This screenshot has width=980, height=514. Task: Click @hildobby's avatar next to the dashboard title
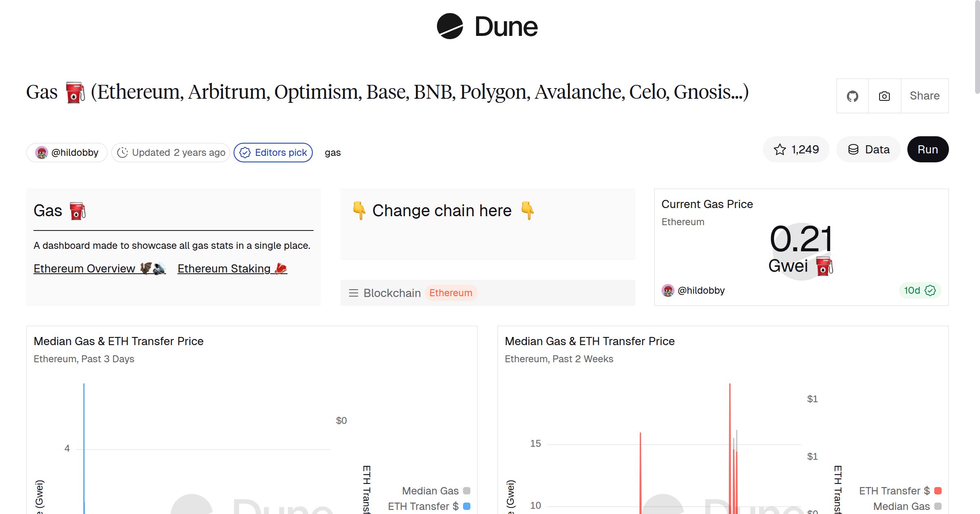pos(42,152)
